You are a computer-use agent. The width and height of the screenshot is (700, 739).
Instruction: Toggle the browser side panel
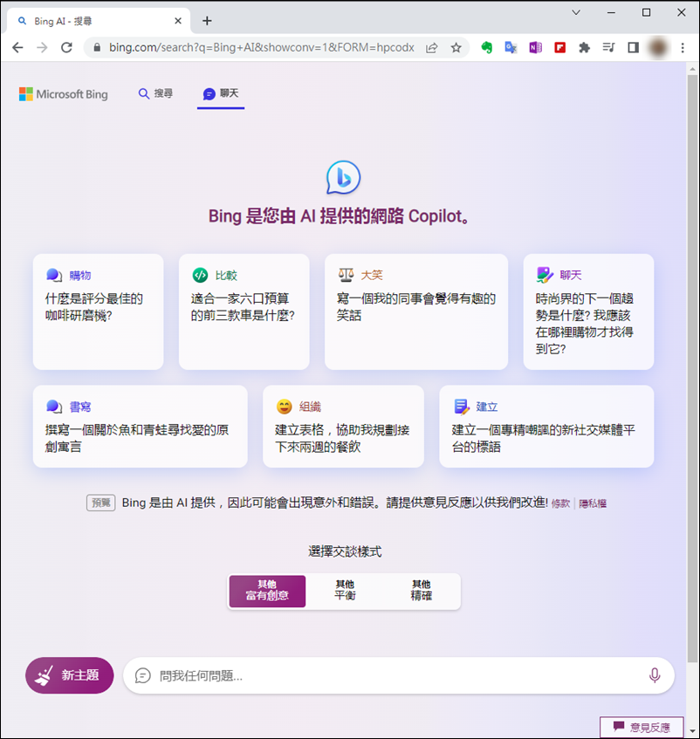click(x=633, y=48)
